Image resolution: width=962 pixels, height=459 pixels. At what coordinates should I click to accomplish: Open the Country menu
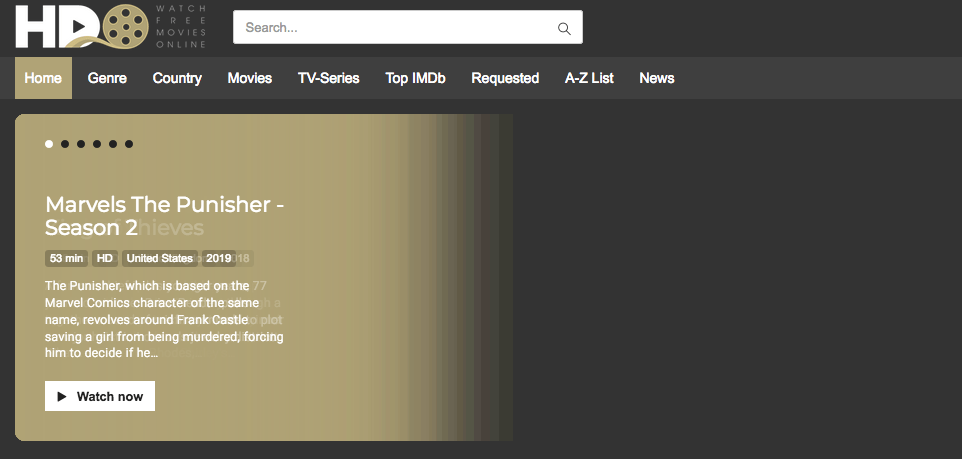177,78
